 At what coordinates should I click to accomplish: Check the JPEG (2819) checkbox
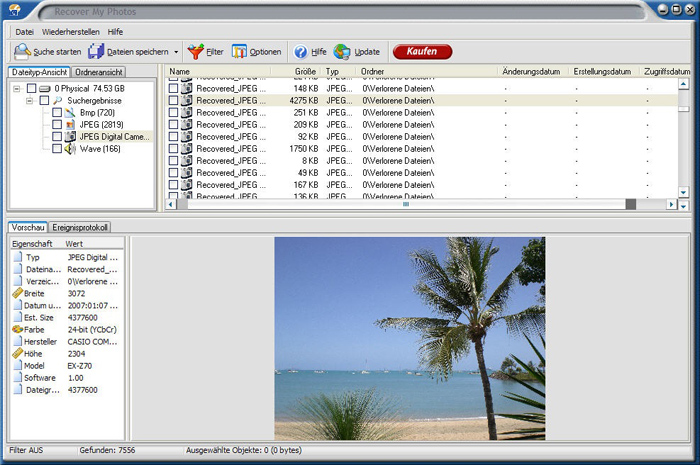pos(57,125)
